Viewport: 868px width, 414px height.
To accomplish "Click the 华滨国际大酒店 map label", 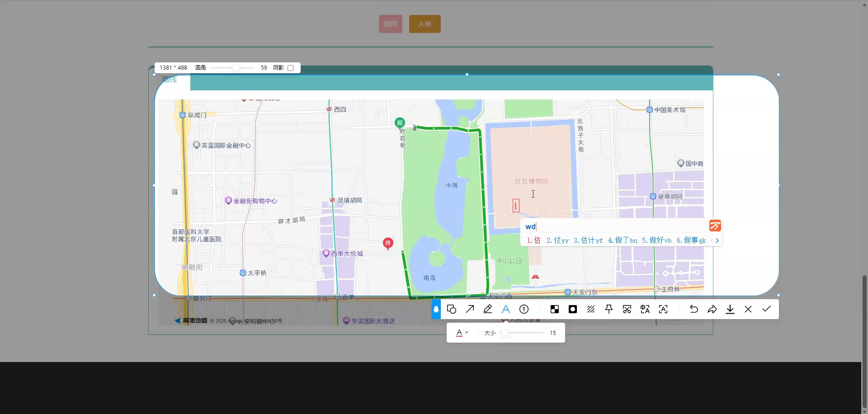I will click(373, 321).
